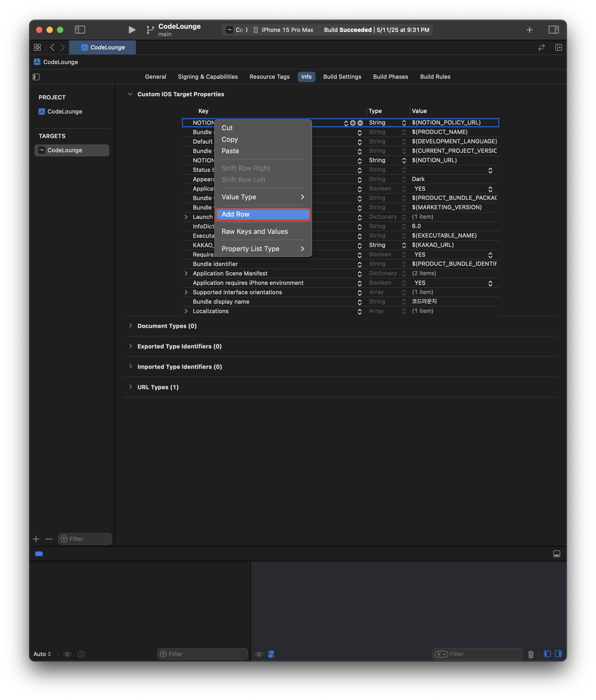Remove NOTION row minus icon
This screenshot has width=596, height=700.
(360, 123)
